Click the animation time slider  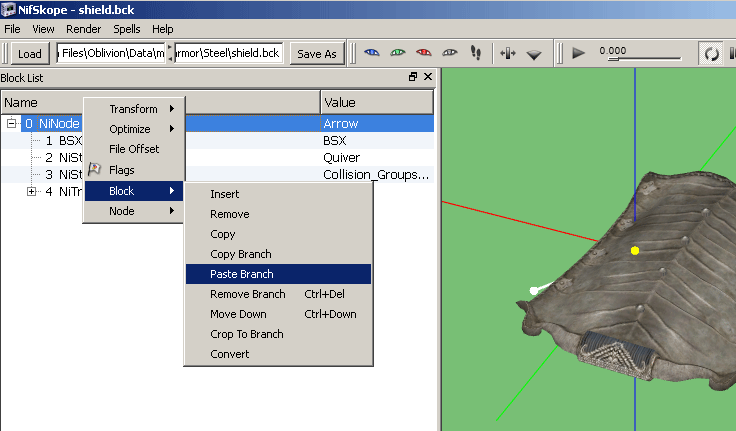coord(644,59)
